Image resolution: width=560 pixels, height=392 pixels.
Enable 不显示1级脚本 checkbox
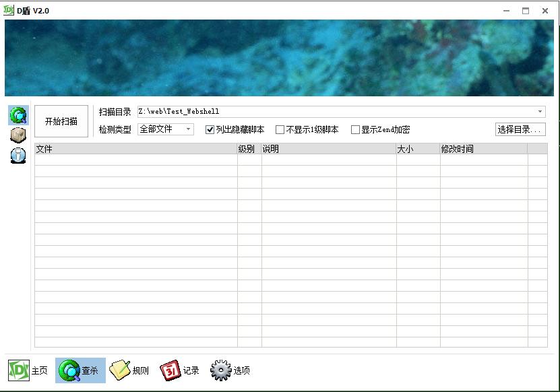(x=280, y=129)
